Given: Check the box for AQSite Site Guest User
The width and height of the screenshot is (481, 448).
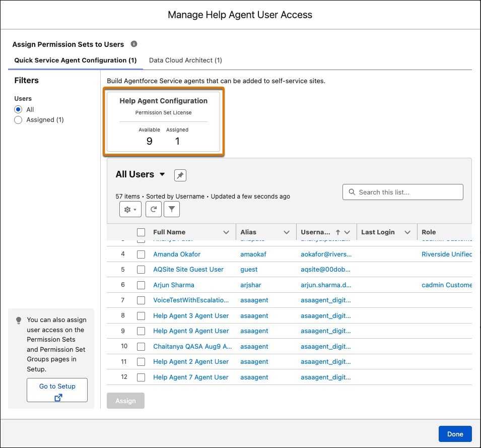Looking at the screenshot, I should [141, 270].
